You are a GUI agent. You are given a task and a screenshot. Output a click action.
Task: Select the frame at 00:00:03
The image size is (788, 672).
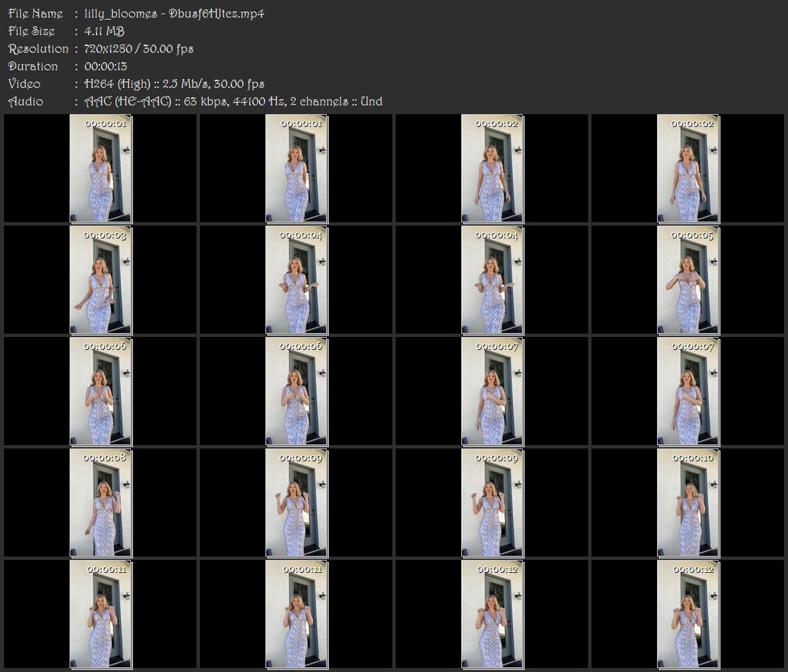point(101,280)
